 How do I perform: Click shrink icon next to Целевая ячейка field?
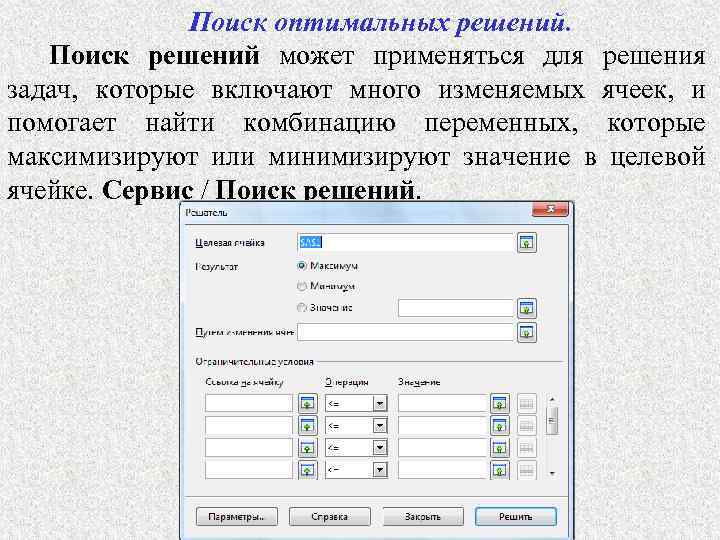(527, 242)
